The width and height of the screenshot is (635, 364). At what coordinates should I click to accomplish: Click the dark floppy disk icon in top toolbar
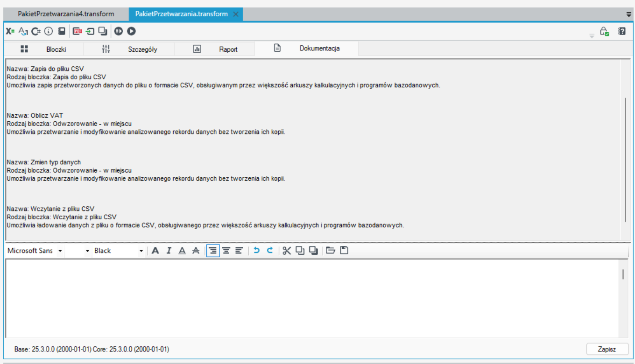(61, 31)
